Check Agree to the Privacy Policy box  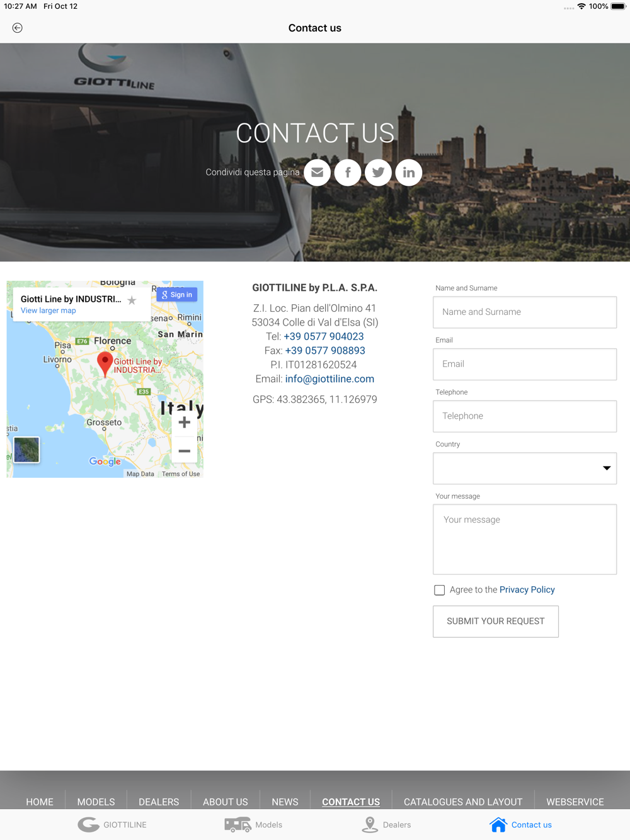pyautogui.click(x=440, y=590)
